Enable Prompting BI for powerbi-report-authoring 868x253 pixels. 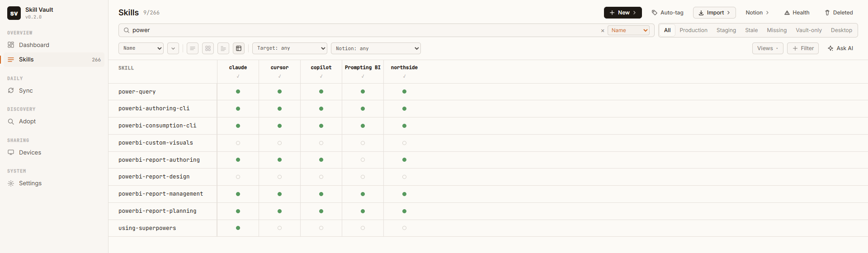(x=363, y=160)
